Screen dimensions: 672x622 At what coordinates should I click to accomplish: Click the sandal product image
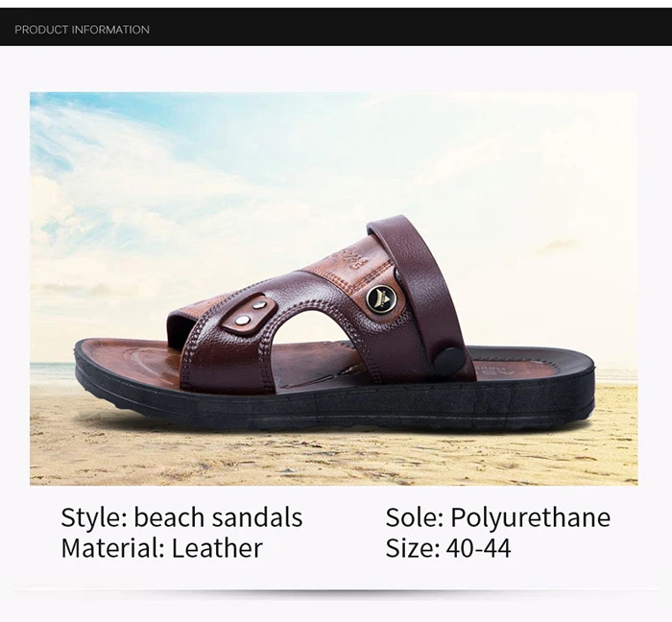click(334, 289)
